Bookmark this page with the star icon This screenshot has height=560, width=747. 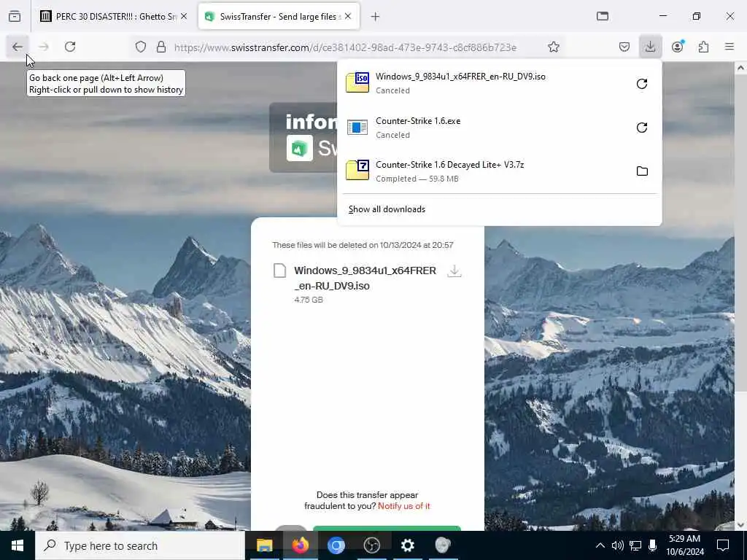coord(553,47)
